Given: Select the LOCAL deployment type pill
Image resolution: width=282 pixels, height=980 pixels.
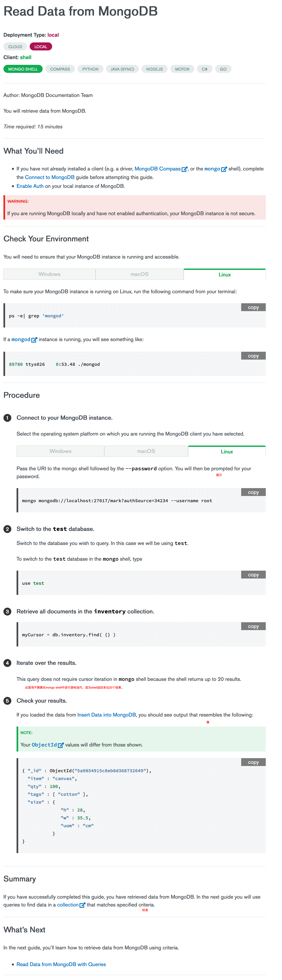Looking at the screenshot, I should coord(41,46).
